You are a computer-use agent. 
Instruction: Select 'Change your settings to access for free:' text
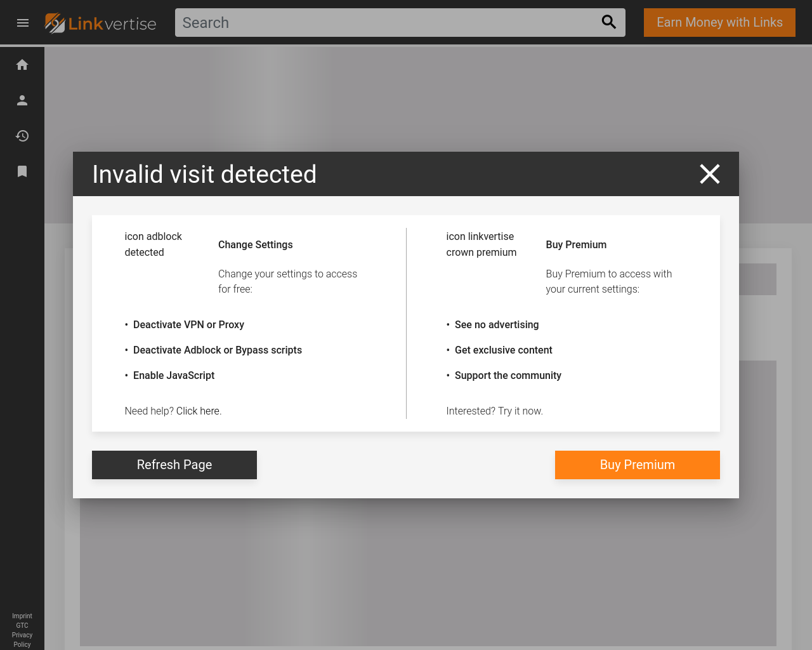coord(287,281)
